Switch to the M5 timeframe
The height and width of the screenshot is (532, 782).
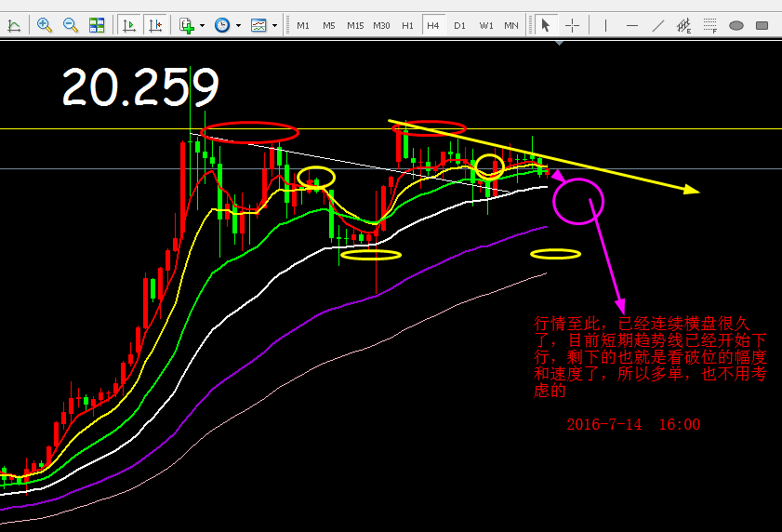point(328,25)
